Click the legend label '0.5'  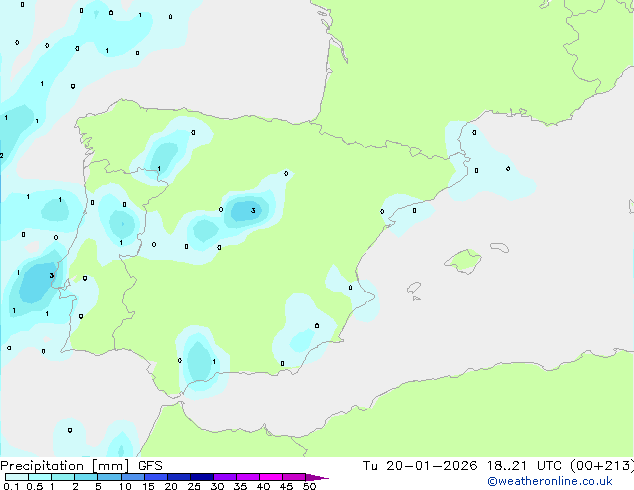pyautogui.click(x=35, y=486)
